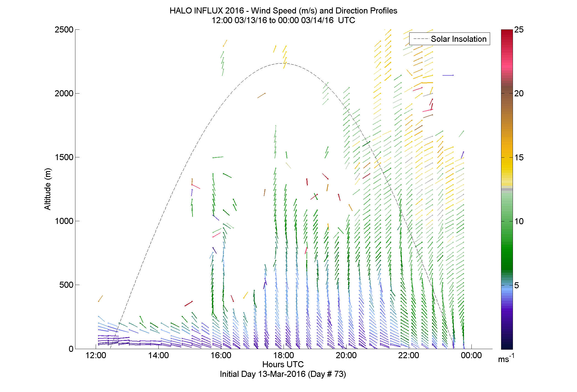Click the 18:00 x-axis tick label
This screenshot has height=392, width=577.
[284, 355]
